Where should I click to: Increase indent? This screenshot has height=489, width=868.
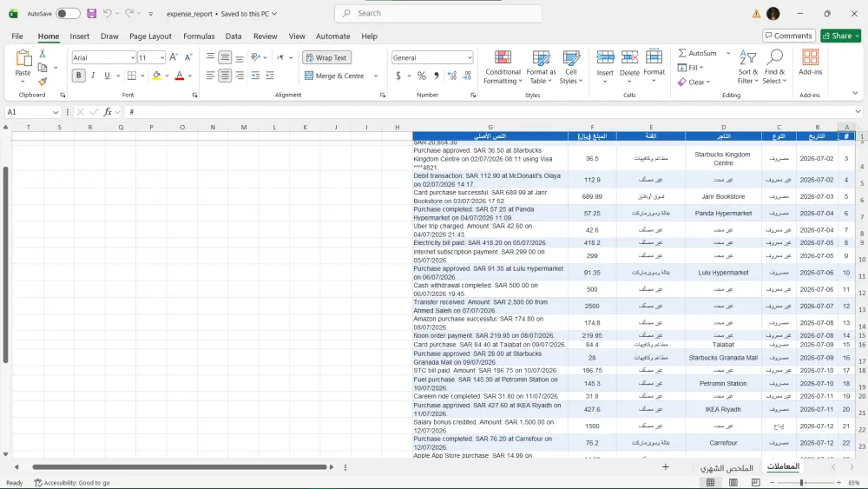pyautogui.click(x=270, y=76)
